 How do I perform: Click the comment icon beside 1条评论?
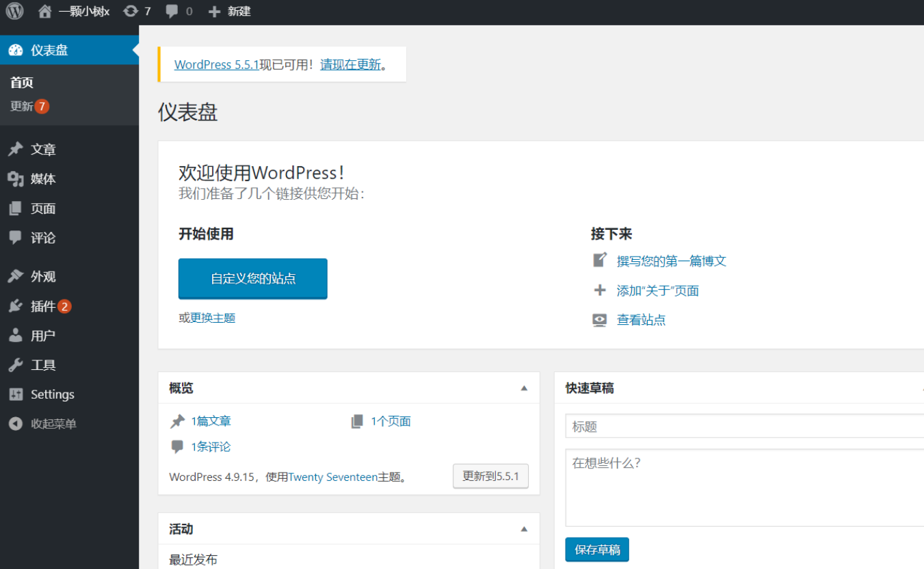pos(177,447)
